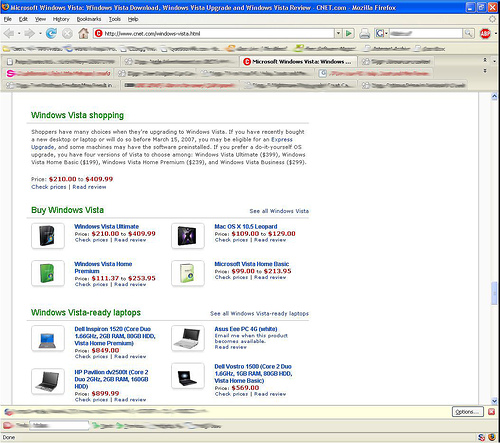Open the Forward button history dropdown arrow
This screenshot has width=500, height=443.
click(40, 33)
